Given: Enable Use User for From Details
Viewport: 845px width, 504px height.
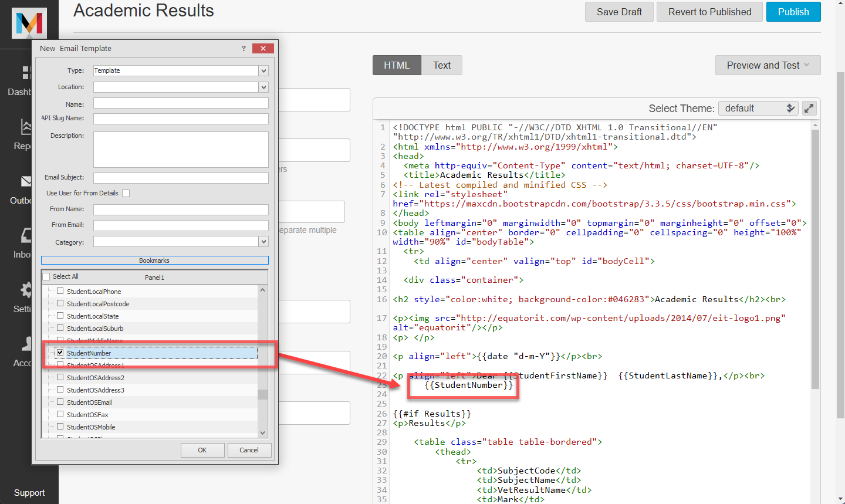Looking at the screenshot, I should click(x=126, y=194).
